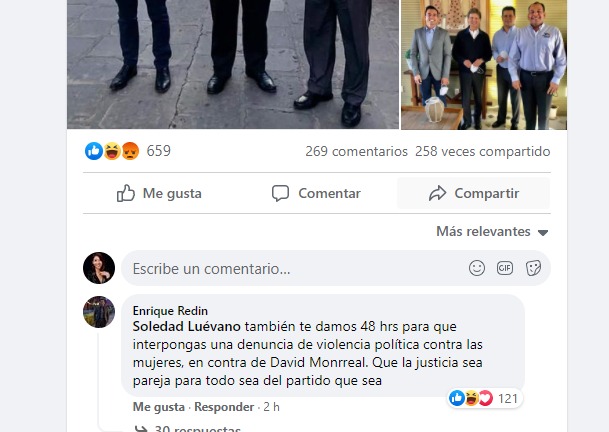Screen dimensions: 609x432
Task: Open the tagged Soledad Luévano profile link
Action: tap(186, 326)
